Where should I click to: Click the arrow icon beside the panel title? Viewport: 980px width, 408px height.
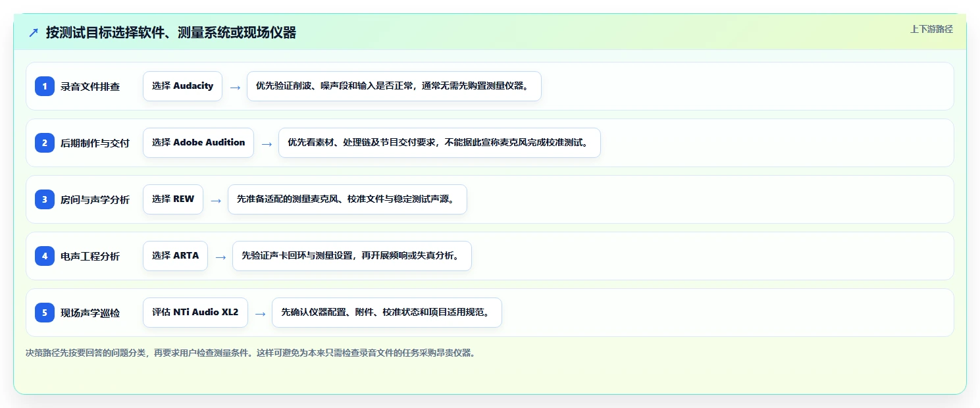pos(34,32)
